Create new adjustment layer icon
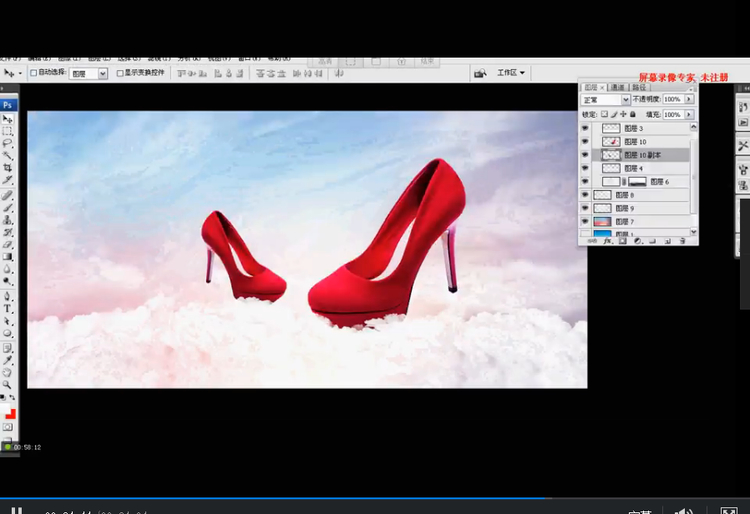 (638, 241)
